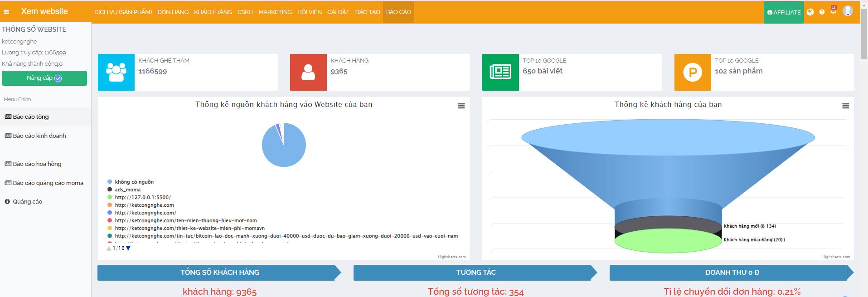Toggle 'ads_moma' legend series visibility
The image size is (868, 297).
(127, 190)
